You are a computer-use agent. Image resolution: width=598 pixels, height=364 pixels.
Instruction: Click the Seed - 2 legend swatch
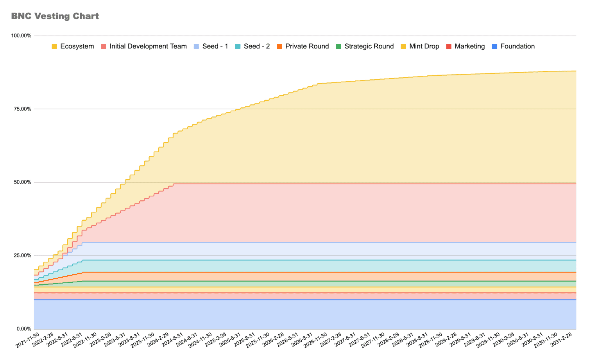[238, 46]
